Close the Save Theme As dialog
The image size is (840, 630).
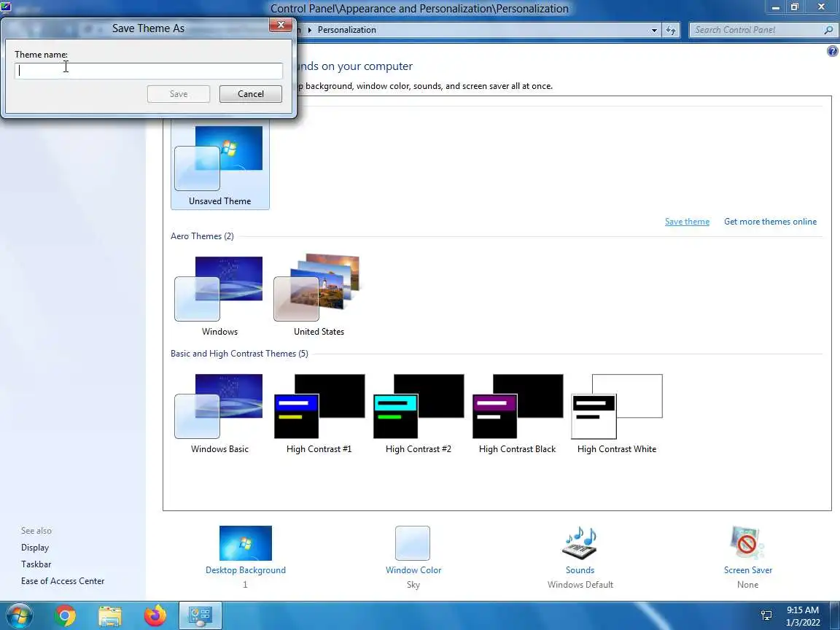280,25
